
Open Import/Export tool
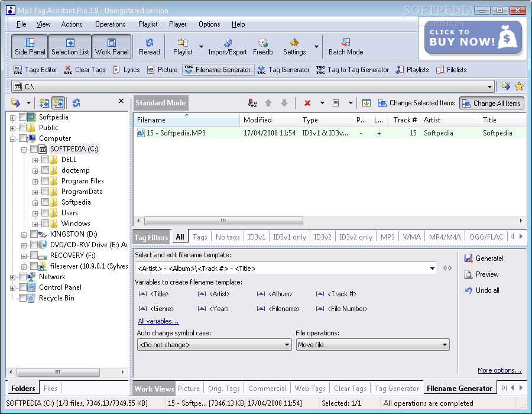click(228, 47)
